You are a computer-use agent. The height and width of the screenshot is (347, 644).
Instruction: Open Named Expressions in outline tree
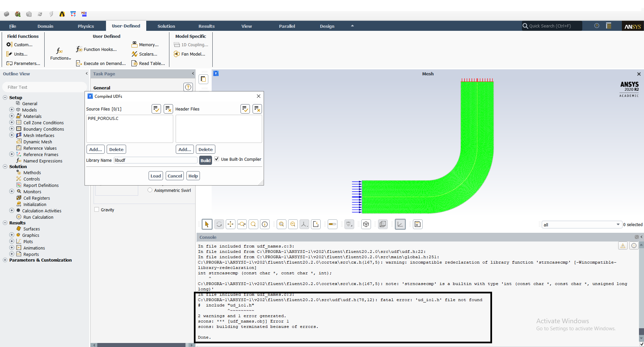pos(43,161)
